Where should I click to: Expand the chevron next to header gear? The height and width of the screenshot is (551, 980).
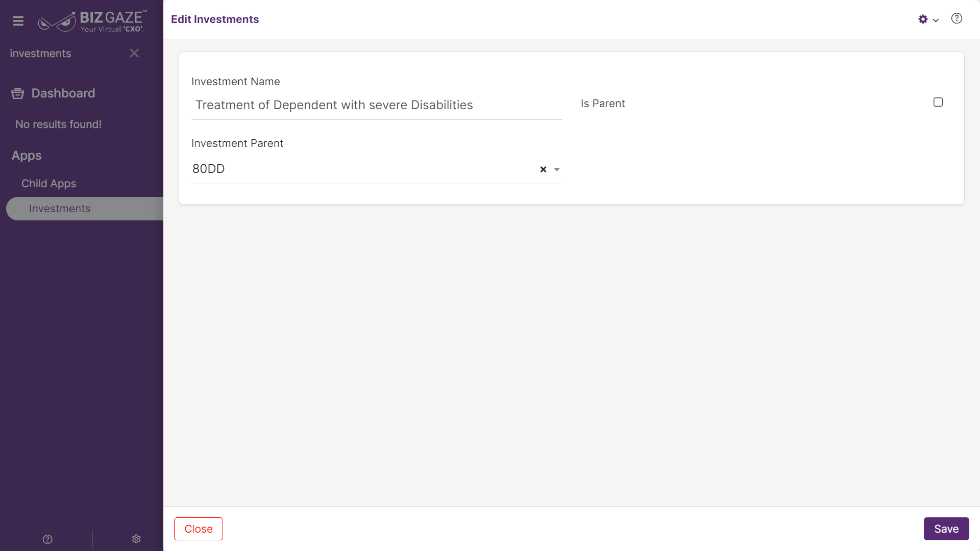tap(936, 20)
